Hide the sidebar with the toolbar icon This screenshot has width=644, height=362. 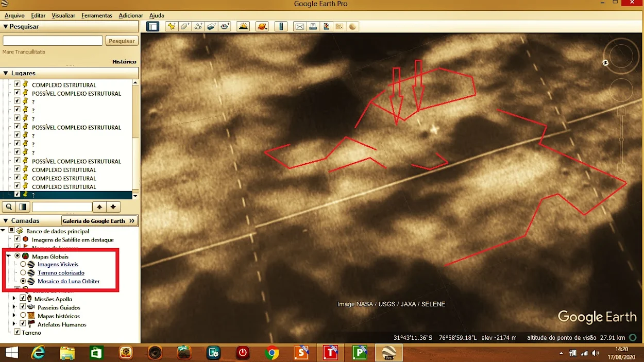[x=152, y=26]
